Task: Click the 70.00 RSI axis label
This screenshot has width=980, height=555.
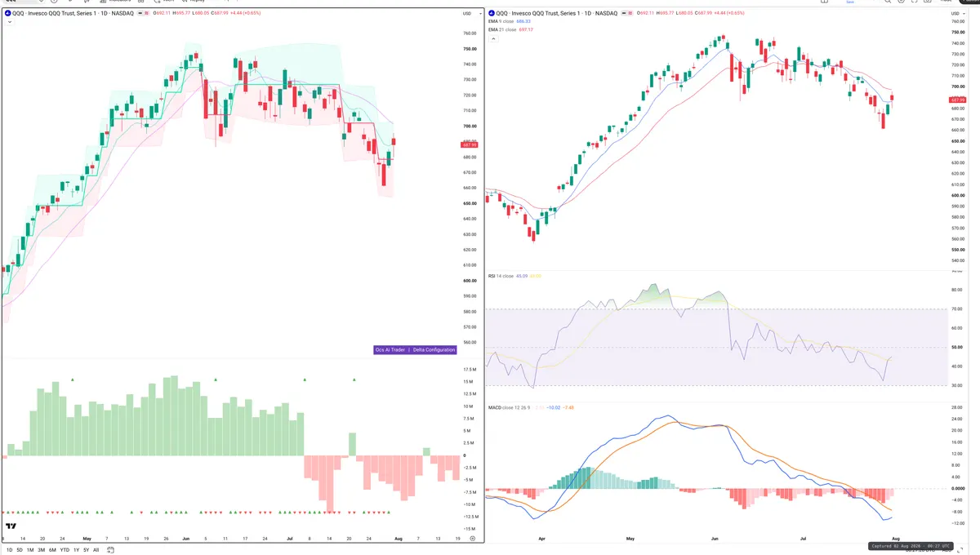Action: (957, 309)
